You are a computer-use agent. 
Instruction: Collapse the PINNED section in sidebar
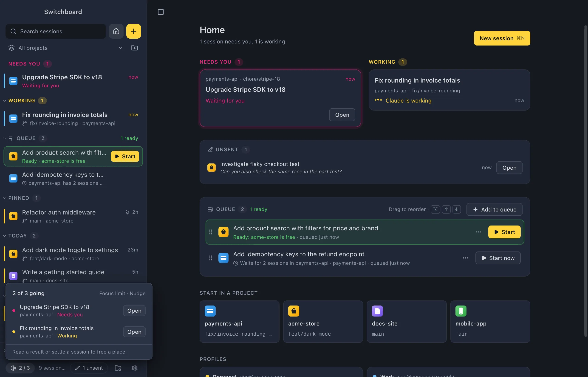coord(4,198)
